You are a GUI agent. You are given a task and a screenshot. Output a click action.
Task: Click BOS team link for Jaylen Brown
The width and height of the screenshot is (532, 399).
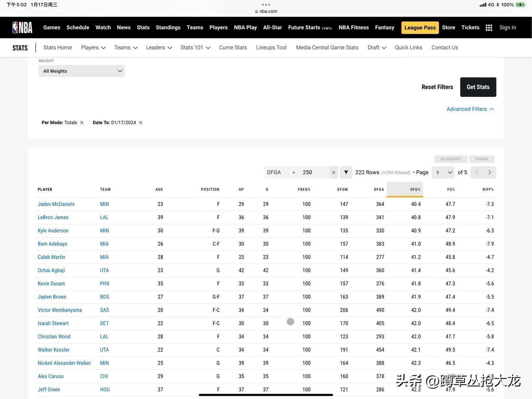click(x=105, y=297)
